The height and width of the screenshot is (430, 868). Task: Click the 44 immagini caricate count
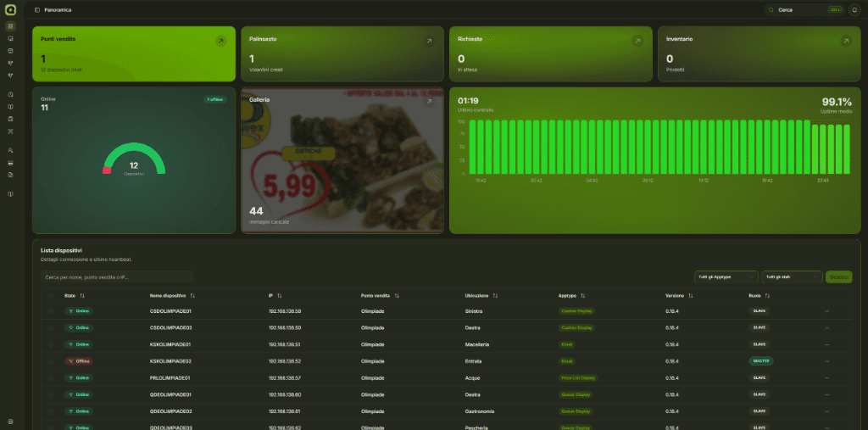[x=256, y=211]
